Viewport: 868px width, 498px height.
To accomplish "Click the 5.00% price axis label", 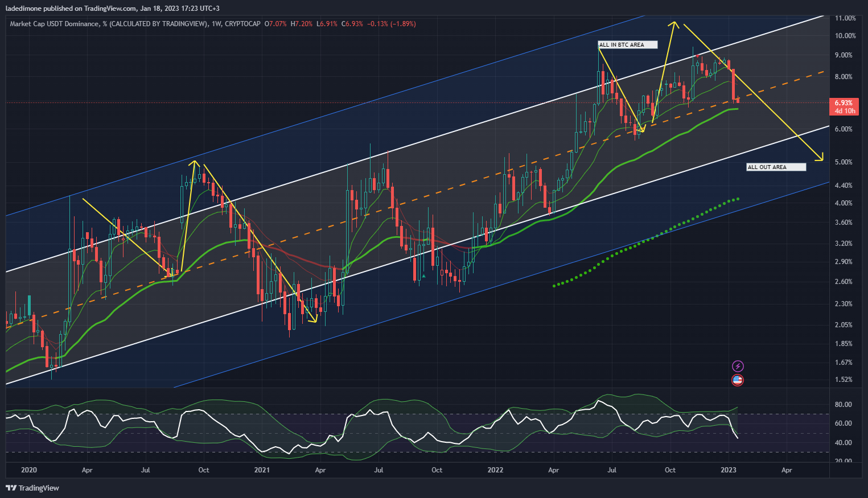I will pyautogui.click(x=843, y=162).
